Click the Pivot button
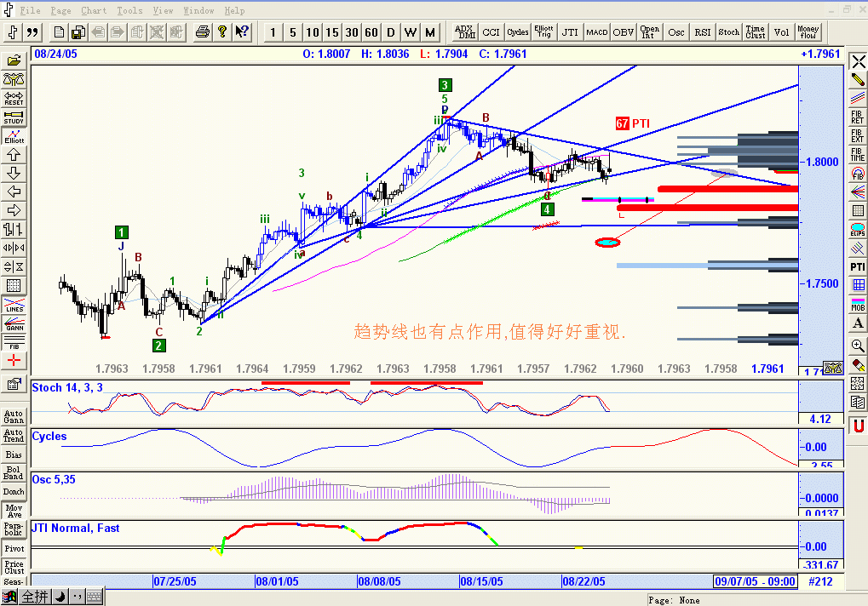 click(x=14, y=548)
